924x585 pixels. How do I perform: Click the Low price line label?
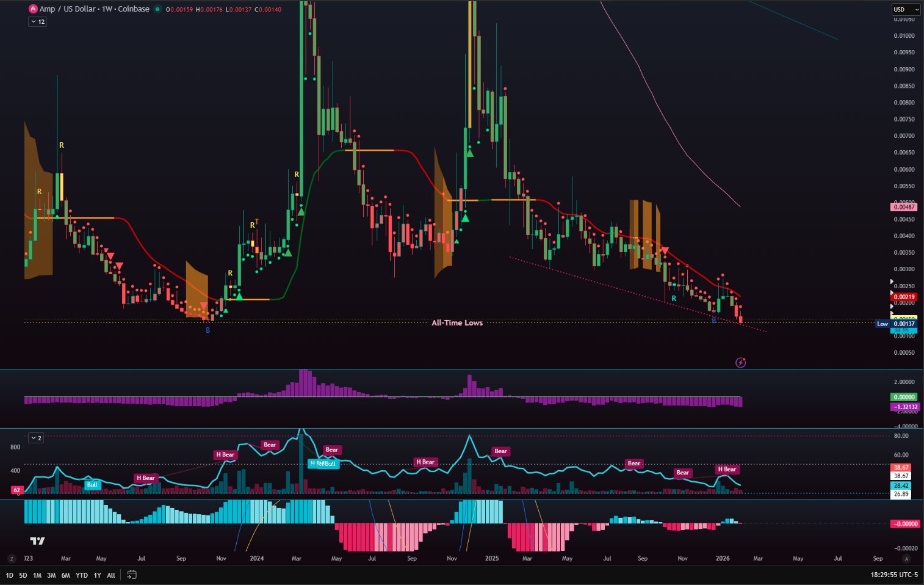click(x=882, y=324)
